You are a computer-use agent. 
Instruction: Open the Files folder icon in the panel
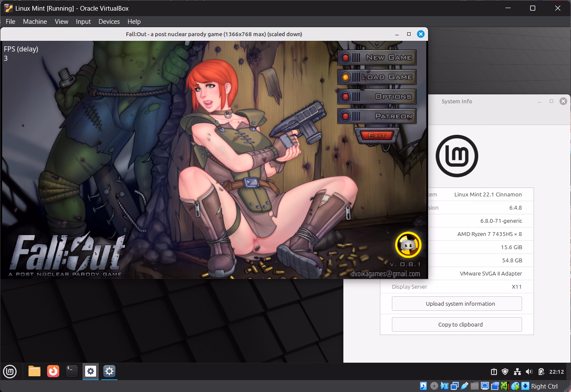tap(34, 371)
